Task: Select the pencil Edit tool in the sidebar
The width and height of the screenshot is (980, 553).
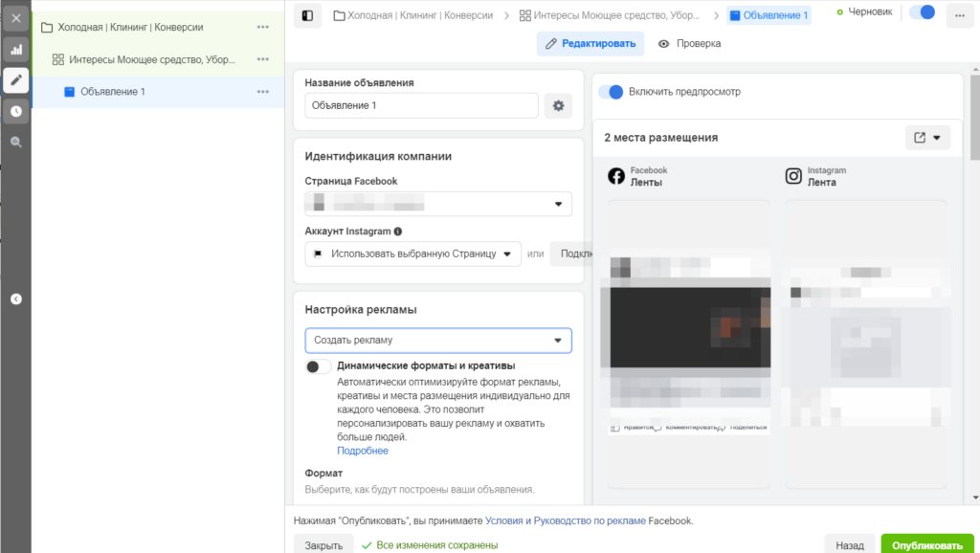Action: click(15, 80)
